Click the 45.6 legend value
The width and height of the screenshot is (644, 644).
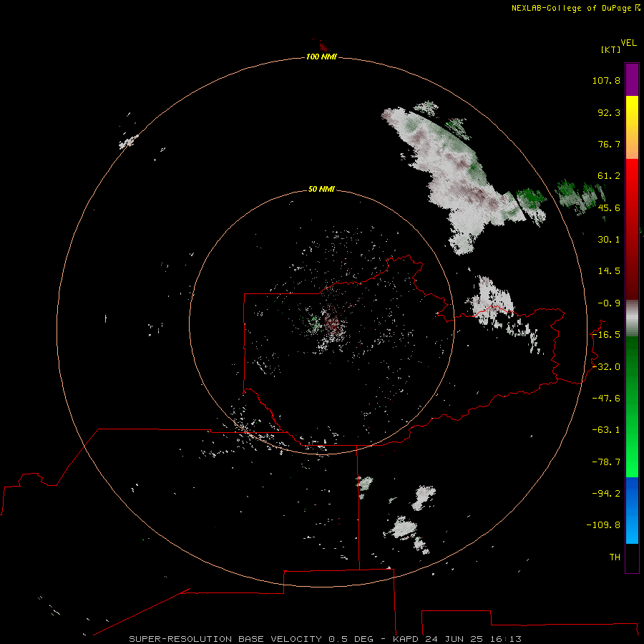tap(609, 208)
